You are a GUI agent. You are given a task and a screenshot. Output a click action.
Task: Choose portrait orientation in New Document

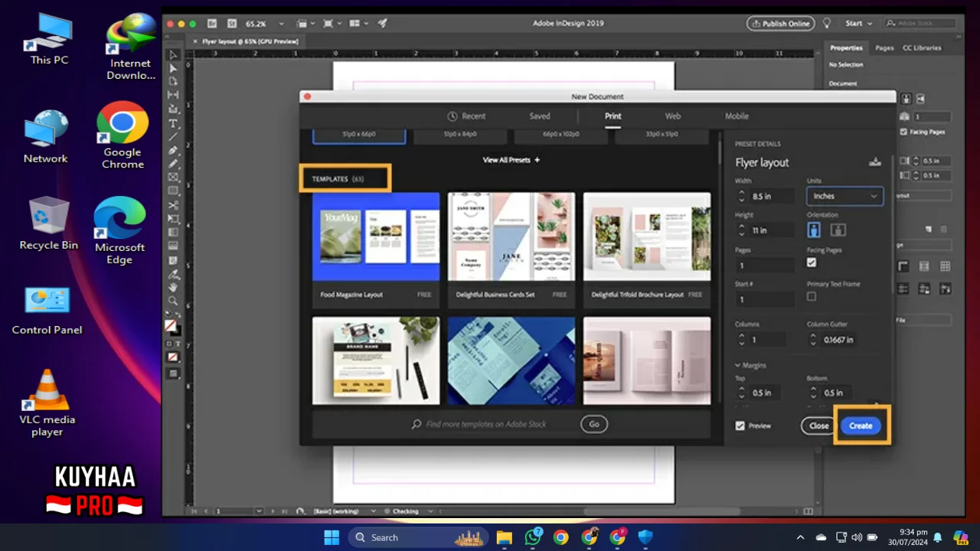click(x=814, y=230)
